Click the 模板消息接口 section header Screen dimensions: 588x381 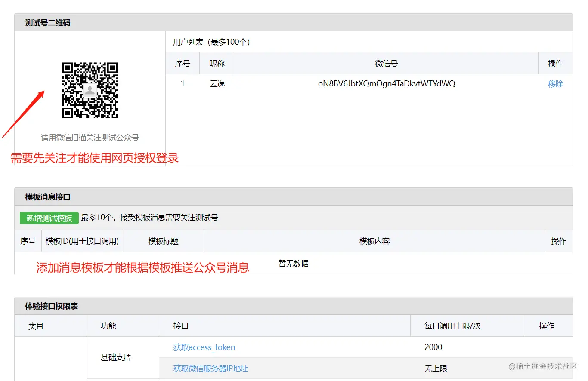point(48,197)
